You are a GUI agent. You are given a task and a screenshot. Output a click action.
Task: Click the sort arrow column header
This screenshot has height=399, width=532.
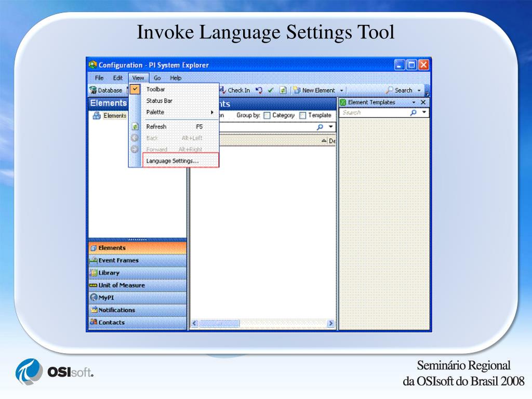[x=324, y=140]
